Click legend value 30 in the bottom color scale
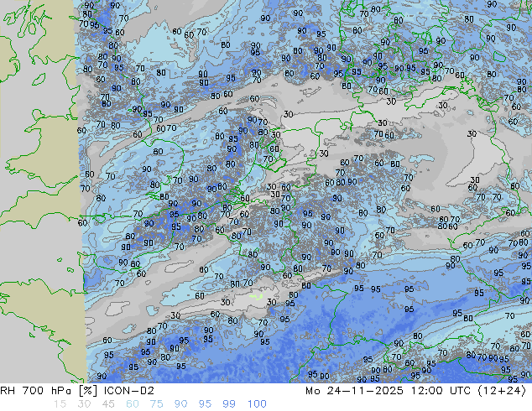This screenshot has width=532, height=411. coord(84,404)
